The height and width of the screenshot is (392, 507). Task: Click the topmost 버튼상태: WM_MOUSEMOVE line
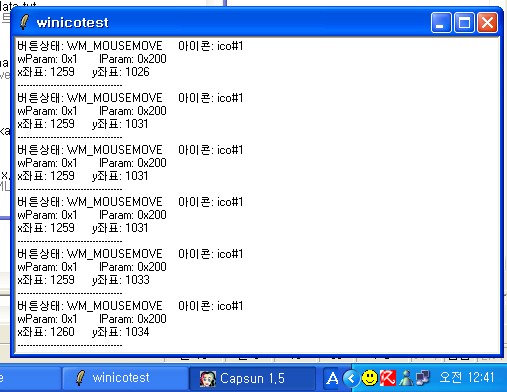(x=90, y=46)
